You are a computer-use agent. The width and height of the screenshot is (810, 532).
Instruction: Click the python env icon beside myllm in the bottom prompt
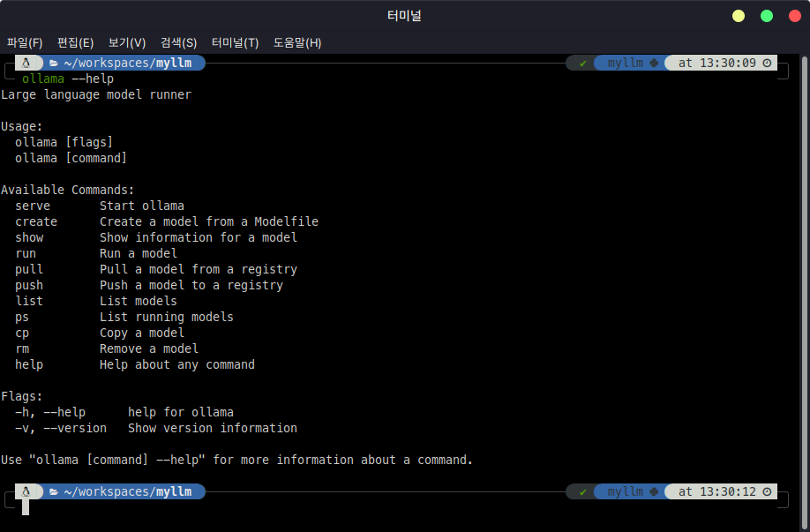(x=654, y=491)
